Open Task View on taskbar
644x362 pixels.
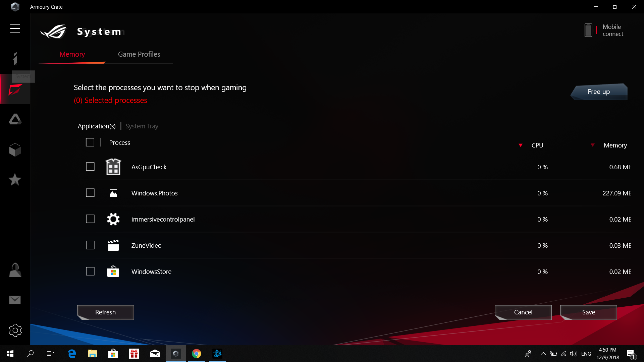point(50,354)
